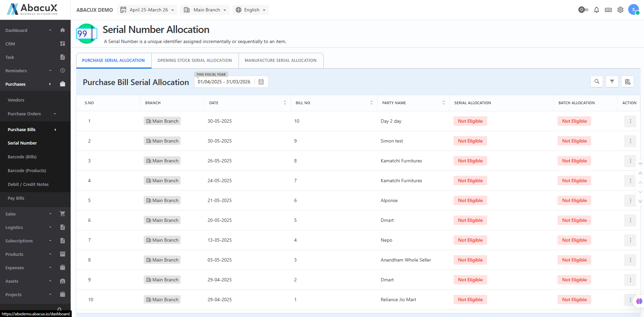Image resolution: width=644 pixels, height=317 pixels.
Task: Open the settings gear icon
Action: pos(620,10)
